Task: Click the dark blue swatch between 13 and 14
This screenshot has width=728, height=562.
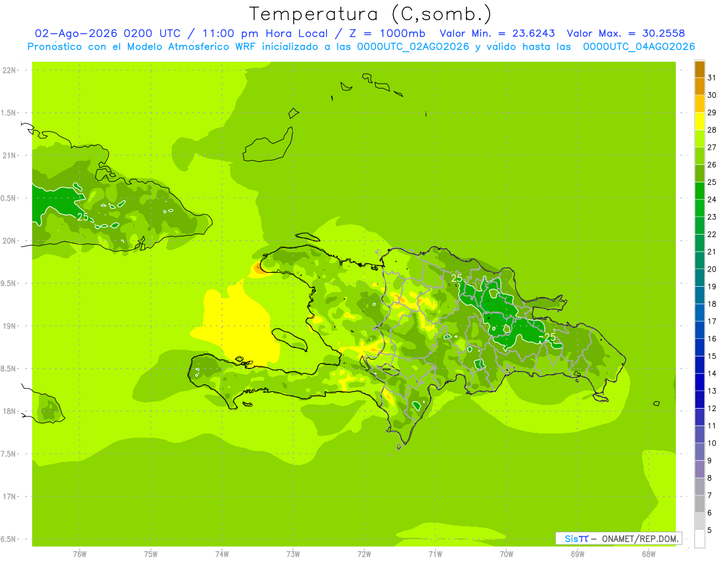Action: pyautogui.click(x=699, y=382)
